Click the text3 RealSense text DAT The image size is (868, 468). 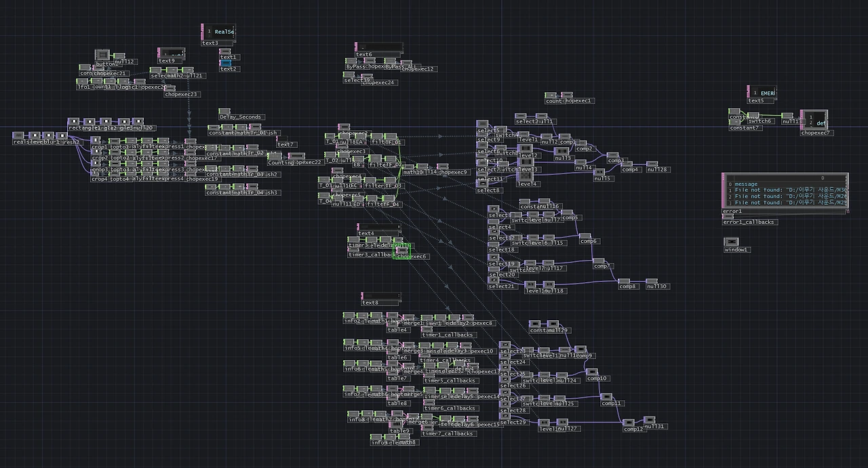pos(220,32)
